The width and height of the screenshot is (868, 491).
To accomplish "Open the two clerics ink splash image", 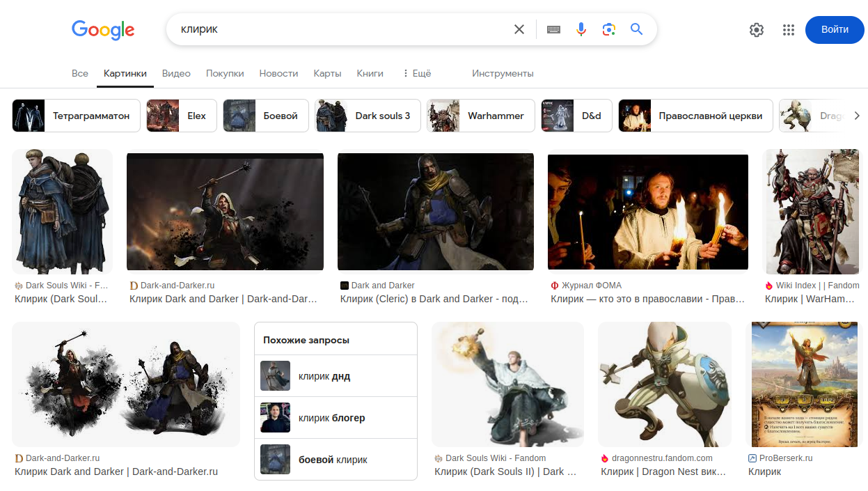I will point(126,384).
